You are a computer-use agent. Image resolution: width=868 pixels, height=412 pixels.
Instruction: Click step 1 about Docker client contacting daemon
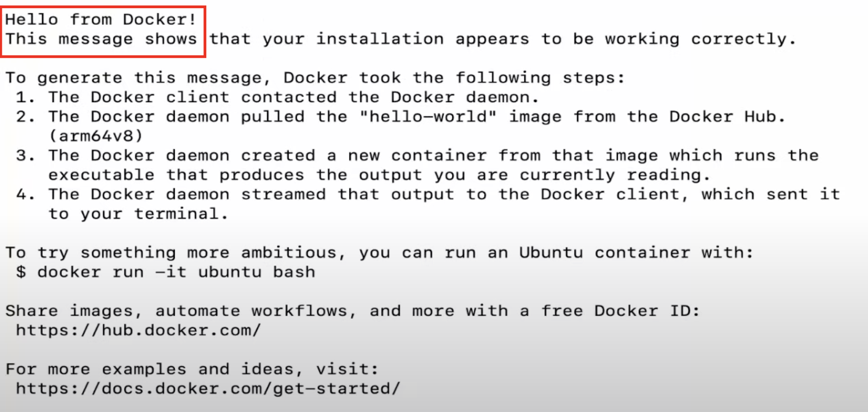tap(278, 97)
